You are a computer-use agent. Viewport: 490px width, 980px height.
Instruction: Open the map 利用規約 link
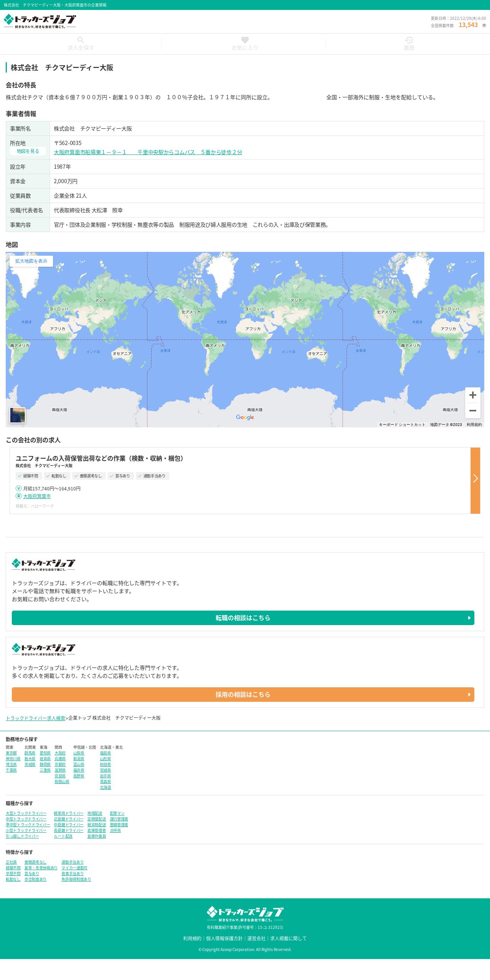[474, 424]
